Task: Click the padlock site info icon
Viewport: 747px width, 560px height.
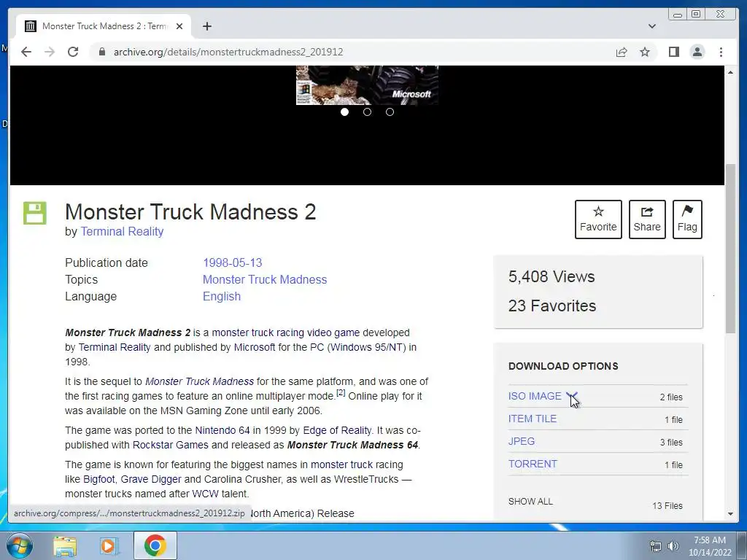Action: point(101,52)
